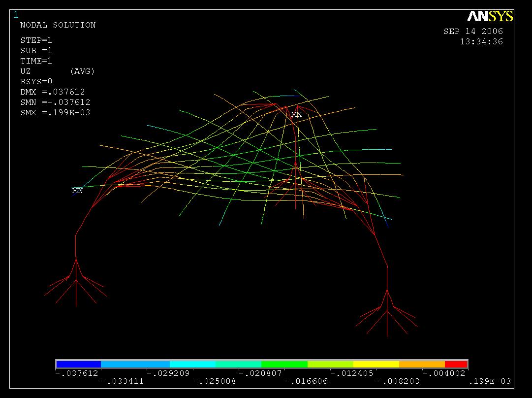Click the SMX =.199E-03 value
This screenshot has height=398, width=532.
tap(55, 113)
